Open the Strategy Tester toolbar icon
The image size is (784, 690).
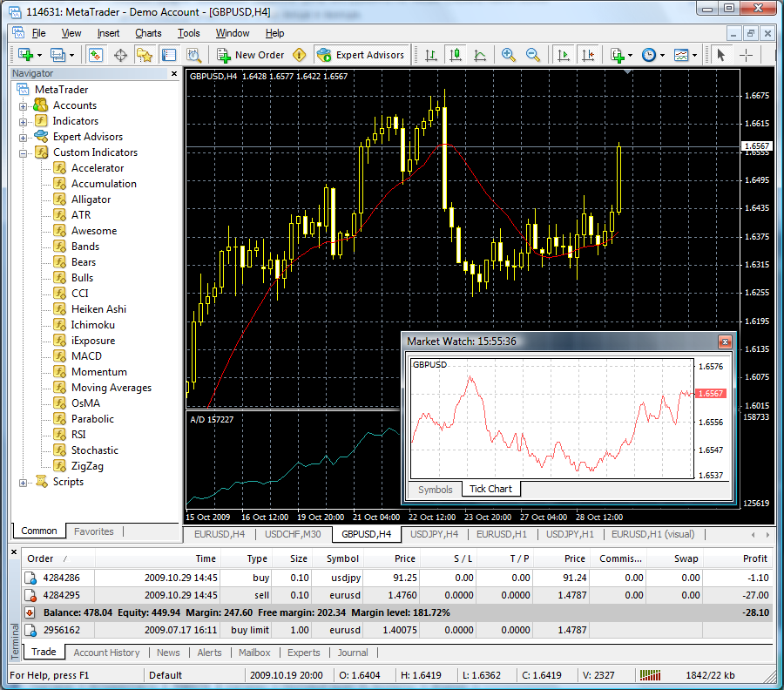click(193, 55)
